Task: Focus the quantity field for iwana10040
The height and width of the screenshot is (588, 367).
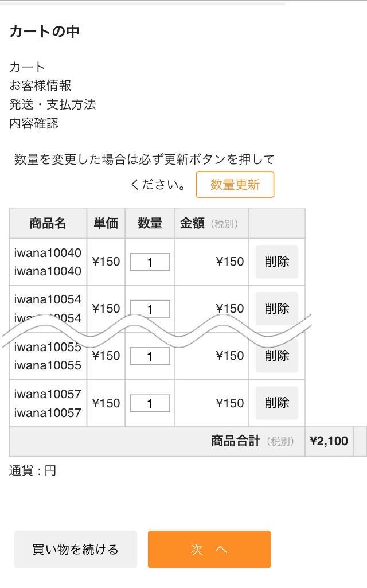Action: pos(150,262)
